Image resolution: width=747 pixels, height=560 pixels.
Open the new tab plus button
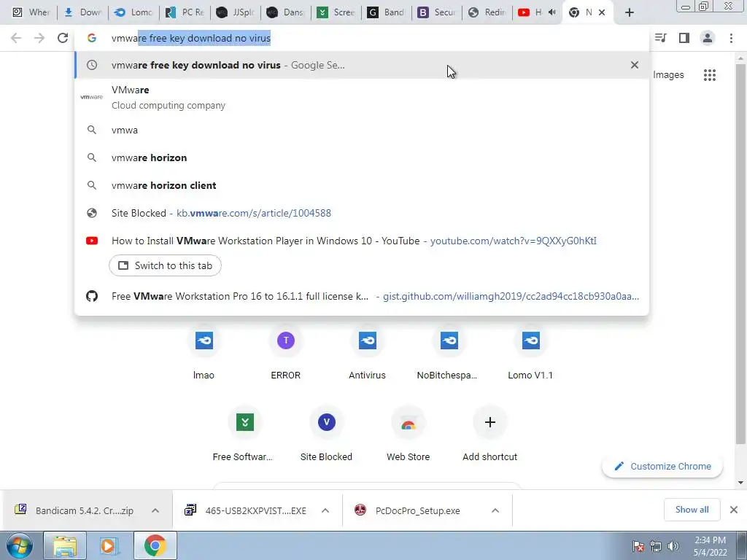click(x=630, y=13)
